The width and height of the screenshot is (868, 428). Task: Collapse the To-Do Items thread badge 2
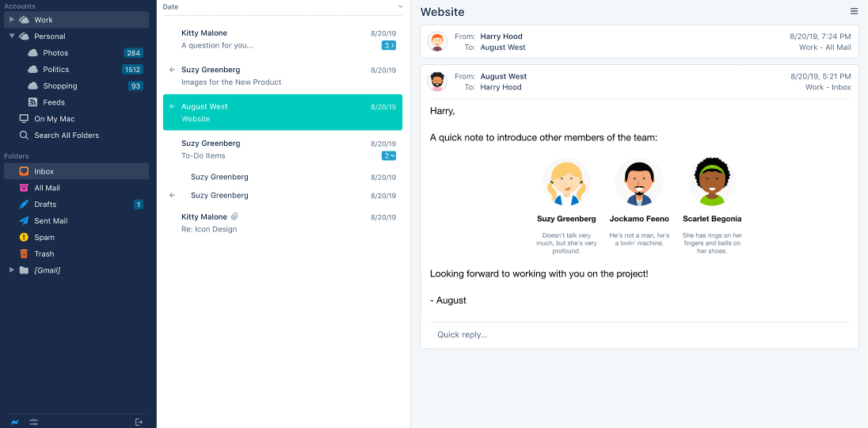tap(389, 155)
